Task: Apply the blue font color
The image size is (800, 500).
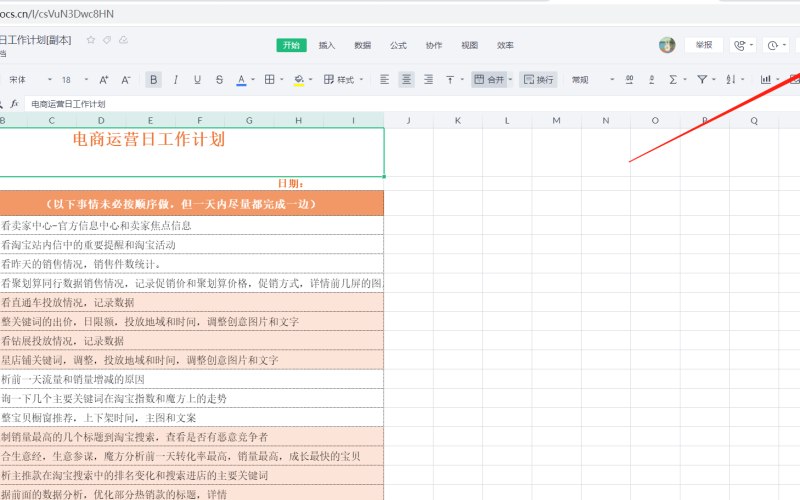Action: click(x=241, y=80)
